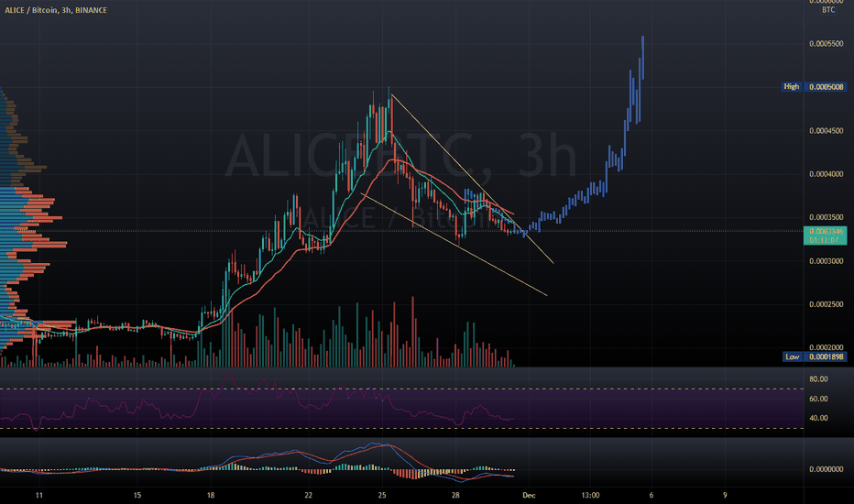The height and width of the screenshot is (504, 854).
Task: Click the 0.0002000 price scale value
Action: (827, 347)
